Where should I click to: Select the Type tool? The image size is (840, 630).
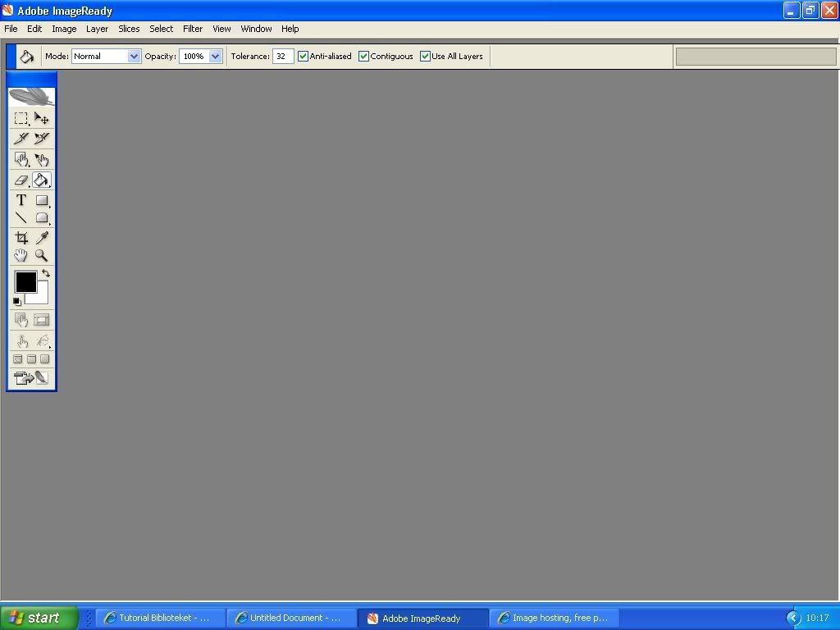21,200
